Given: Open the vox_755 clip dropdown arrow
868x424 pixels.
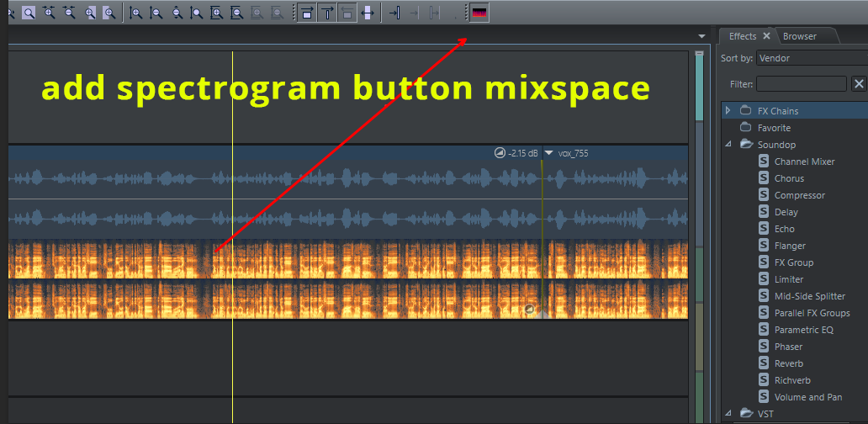Looking at the screenshot, I should [x=548, y=153].
